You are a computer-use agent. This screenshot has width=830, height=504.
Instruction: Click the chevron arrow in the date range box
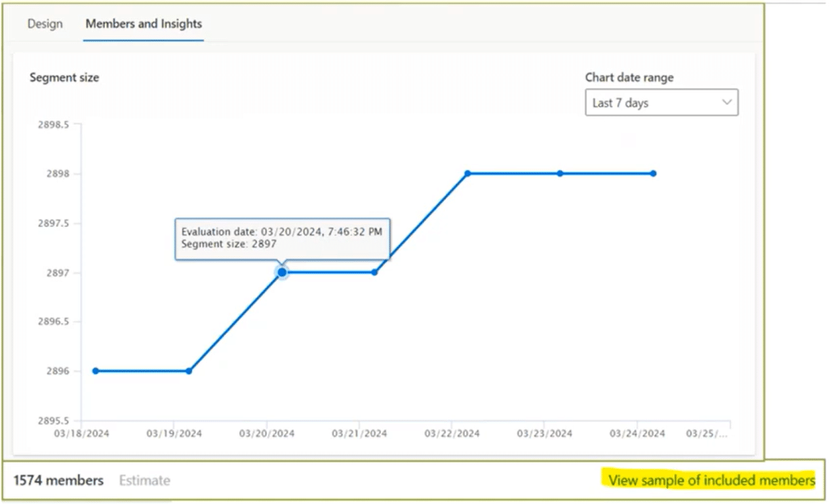click(x=726, y=102)
